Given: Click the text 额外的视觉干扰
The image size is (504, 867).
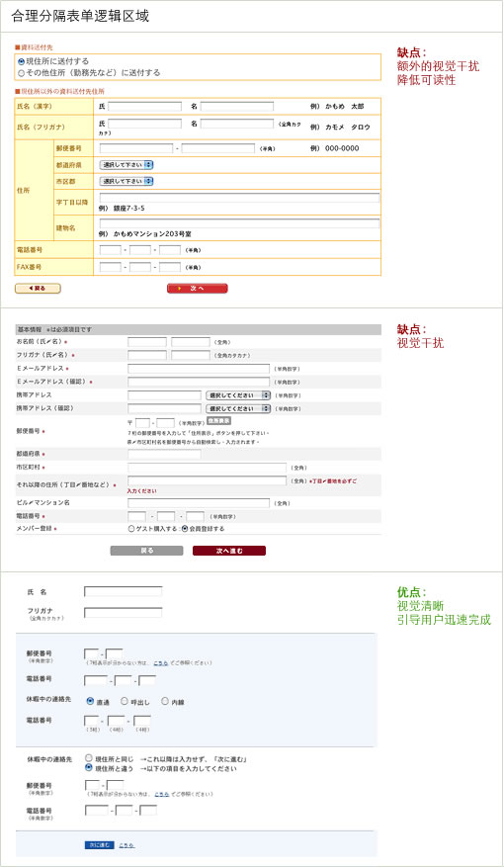Looking at the screenshot, I should tap(438, 66).
